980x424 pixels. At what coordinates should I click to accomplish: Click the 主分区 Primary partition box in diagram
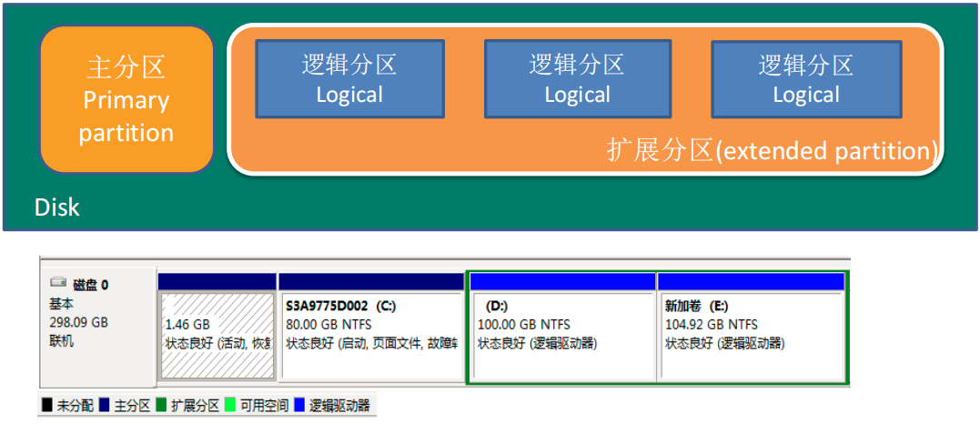[126, 99]
